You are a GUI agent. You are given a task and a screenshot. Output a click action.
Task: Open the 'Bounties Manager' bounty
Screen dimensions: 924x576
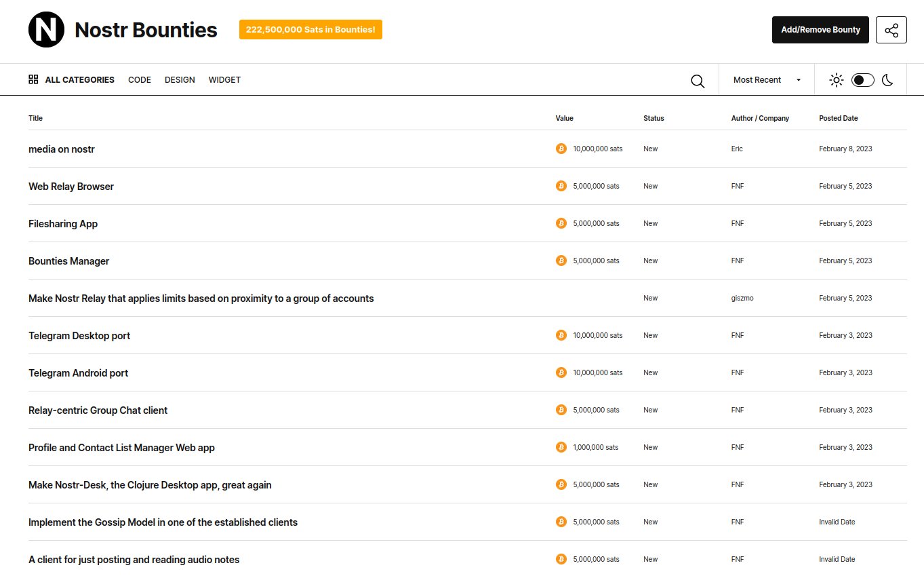click(68, 261)
